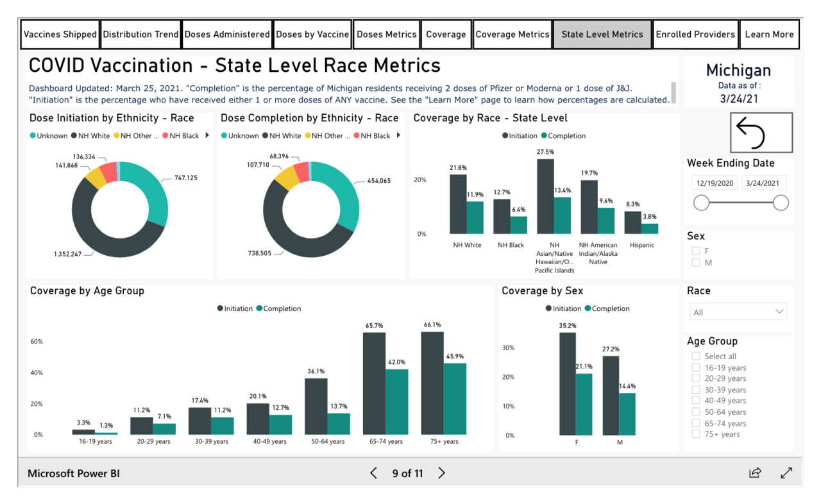Viewport: 821px width, 504px height.
Task: Go to the previous report page chevron
Action: (x=373, y=473)
